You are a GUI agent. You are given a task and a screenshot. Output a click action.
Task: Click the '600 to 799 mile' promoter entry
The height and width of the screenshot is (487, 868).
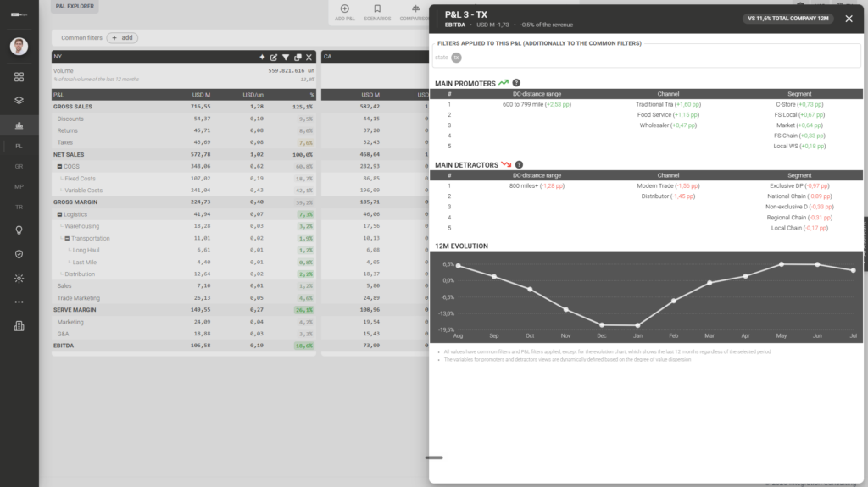537,104
